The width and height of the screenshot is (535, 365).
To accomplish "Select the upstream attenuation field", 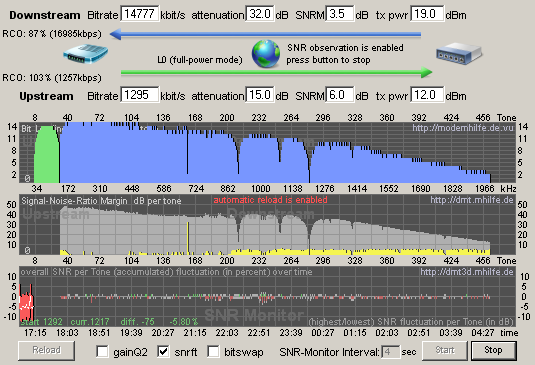I will pyautogui.click(x=260, y=95).
